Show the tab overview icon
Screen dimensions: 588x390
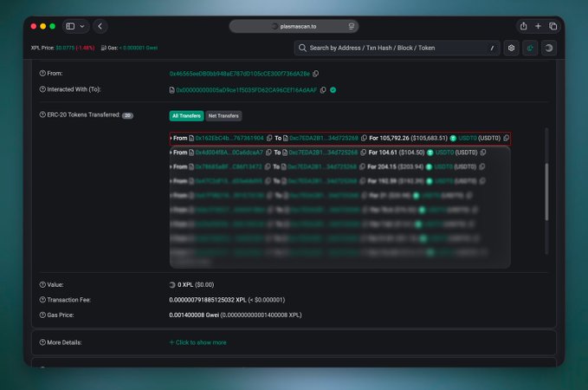(552, 26)
